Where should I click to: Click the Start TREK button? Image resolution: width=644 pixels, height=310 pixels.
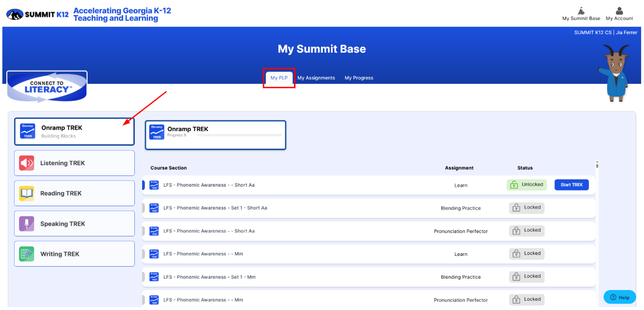point(571,185)
